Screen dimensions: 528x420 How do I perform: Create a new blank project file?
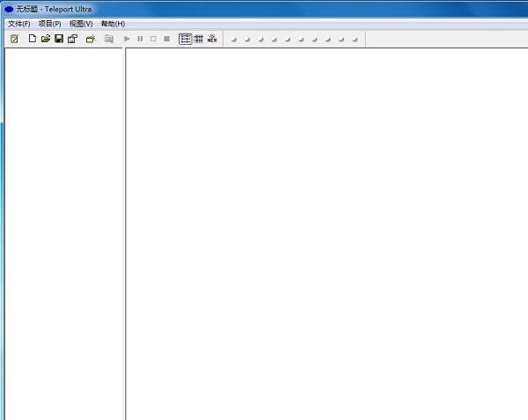point(33,39)
